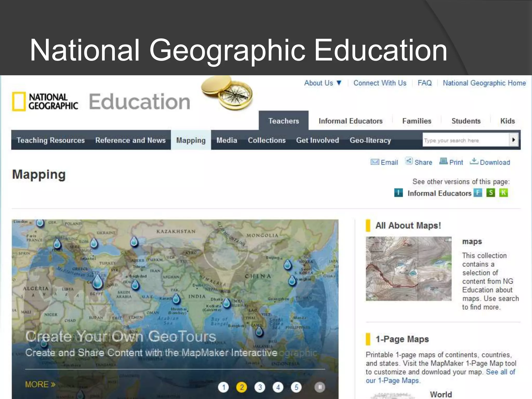This screenshot has width=532, height=399.
Task: Open the Collections menu
Action: point(267,140)
